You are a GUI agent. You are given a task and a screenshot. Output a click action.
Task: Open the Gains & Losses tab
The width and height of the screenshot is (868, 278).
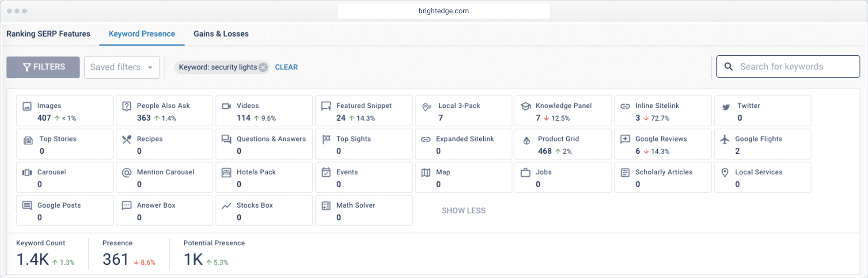click(221, 34)
